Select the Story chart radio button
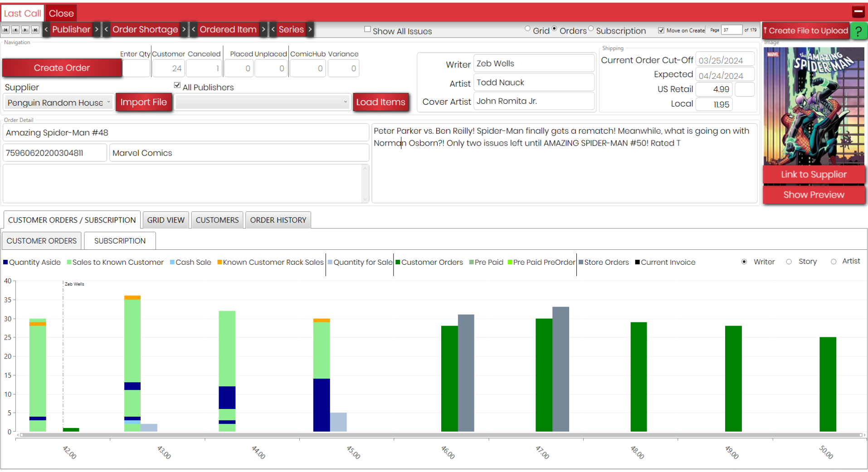868x472 pixels. pos(789,262)
